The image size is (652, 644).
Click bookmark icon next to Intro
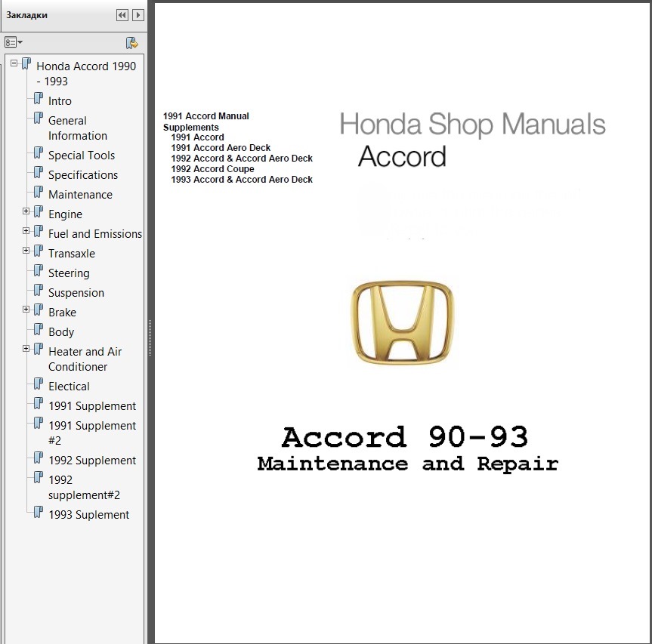(x=39, y=98)
